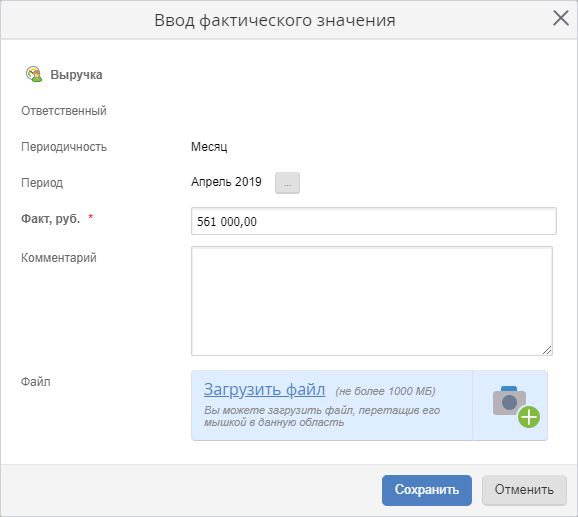Screen dimensions: 578x517
Task: Click the Факт, руб. field label
Action: tap(51, 219)
